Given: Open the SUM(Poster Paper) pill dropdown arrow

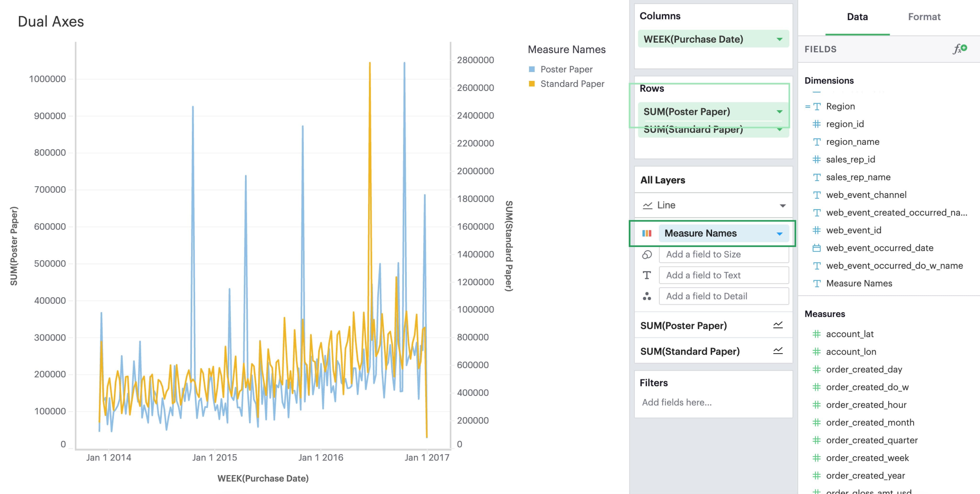Looking at the screenshot, I should (x=779, y=112).
